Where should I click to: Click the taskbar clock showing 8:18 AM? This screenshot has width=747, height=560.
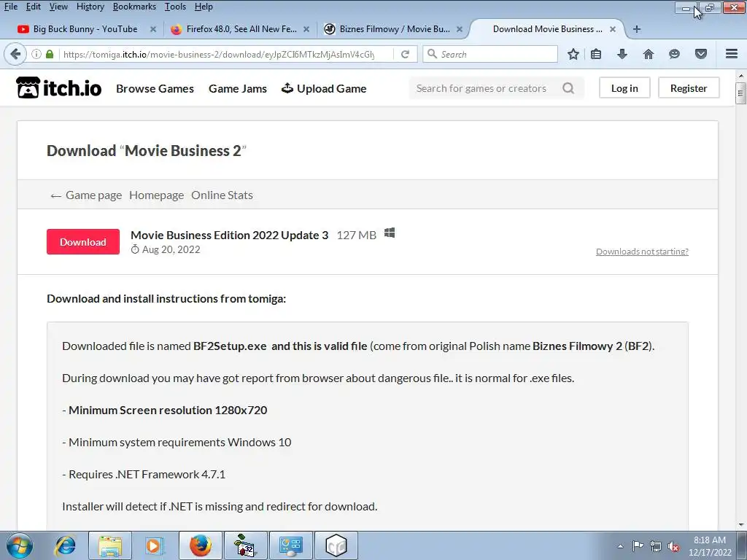point(710,546)
